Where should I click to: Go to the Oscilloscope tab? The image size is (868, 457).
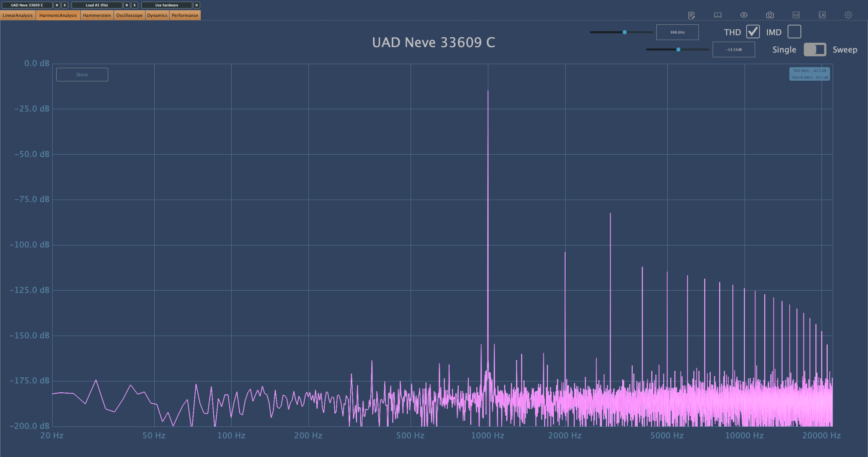(x=130, y=15)
